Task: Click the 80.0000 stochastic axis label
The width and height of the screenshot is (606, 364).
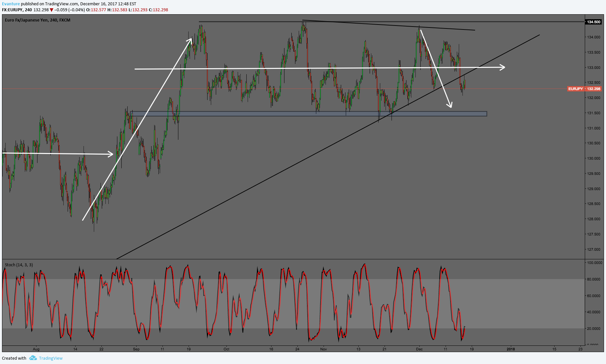Action: tap(594, 279)
